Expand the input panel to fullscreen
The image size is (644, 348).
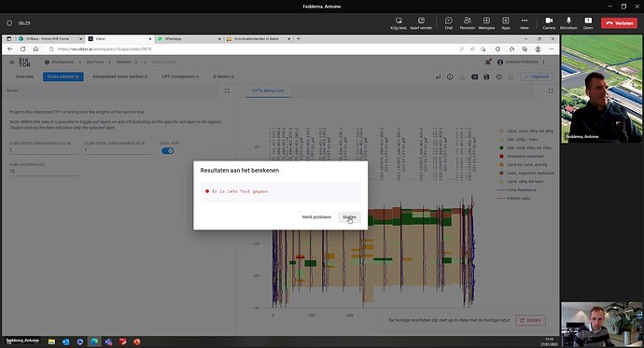227,90
